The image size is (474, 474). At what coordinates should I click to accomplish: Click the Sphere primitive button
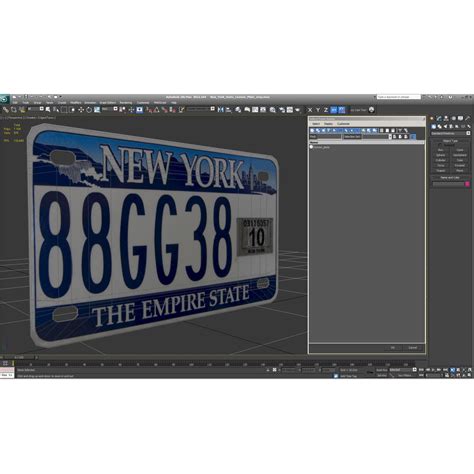click(440, 155)
